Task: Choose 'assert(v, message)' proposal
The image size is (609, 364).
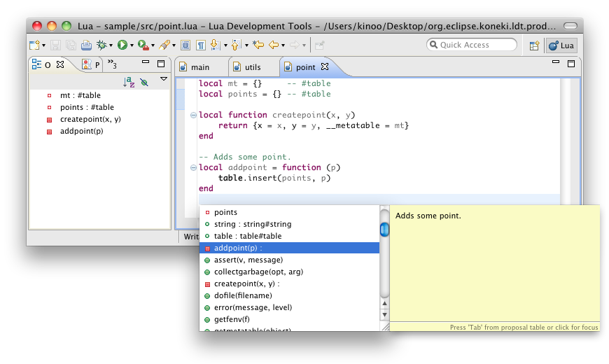Action: (289, 260)
